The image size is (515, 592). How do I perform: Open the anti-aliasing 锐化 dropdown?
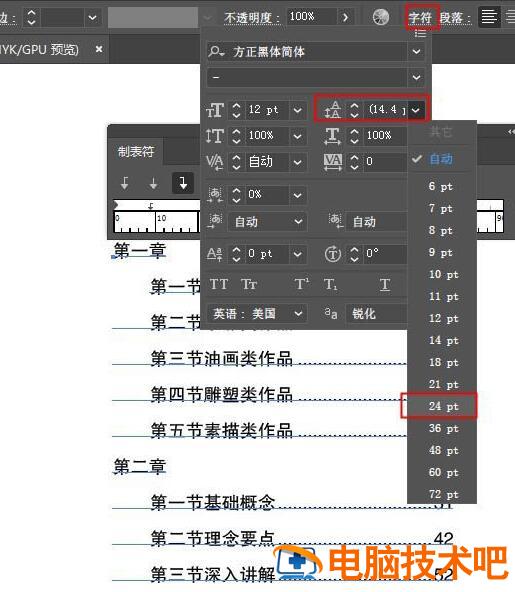[x=376, y=314]
